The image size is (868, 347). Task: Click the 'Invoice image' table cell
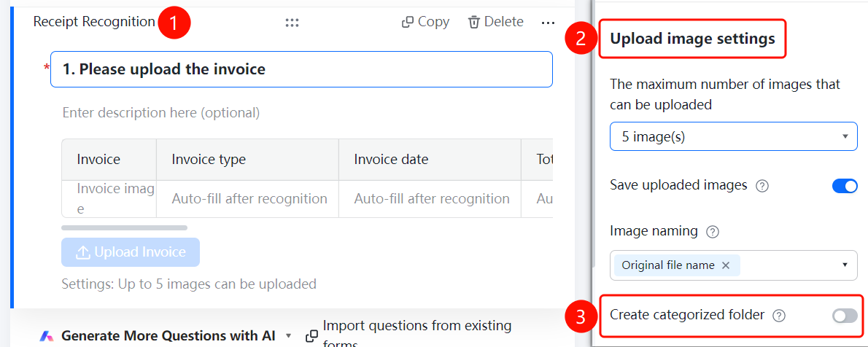(x=109, y=199)
